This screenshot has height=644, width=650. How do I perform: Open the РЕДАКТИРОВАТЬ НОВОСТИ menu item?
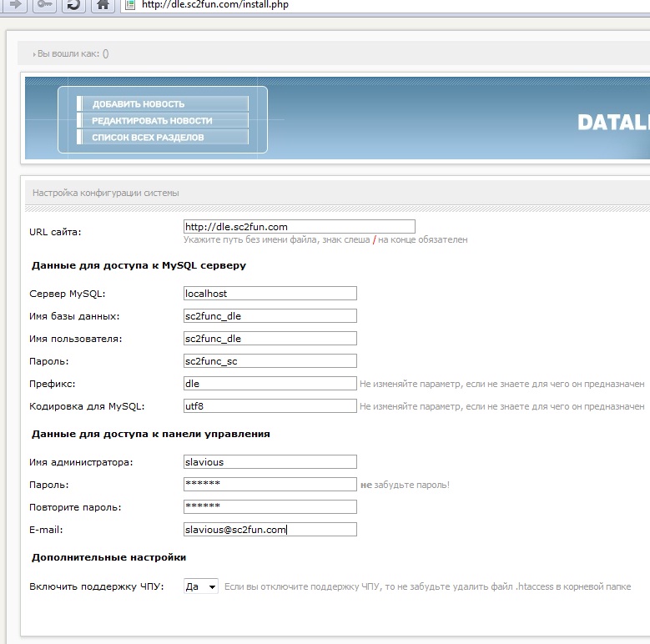pos(163,120)
